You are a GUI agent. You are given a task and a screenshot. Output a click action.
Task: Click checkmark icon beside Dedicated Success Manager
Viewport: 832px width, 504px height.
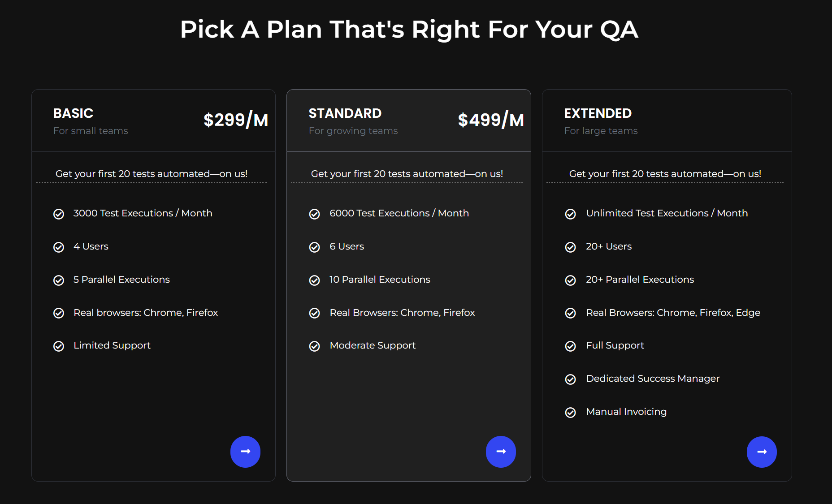[570, 379]
